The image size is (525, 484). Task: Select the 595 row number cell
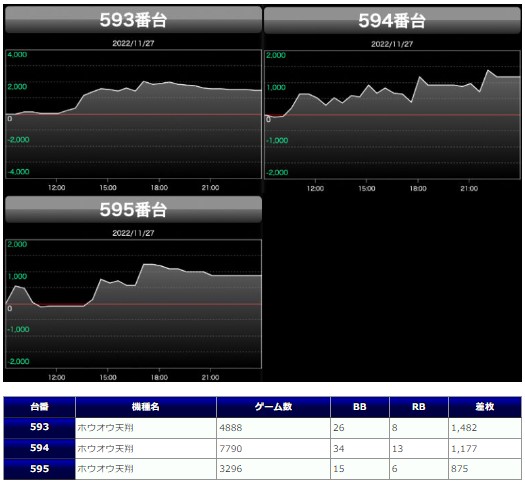(40, 469)
